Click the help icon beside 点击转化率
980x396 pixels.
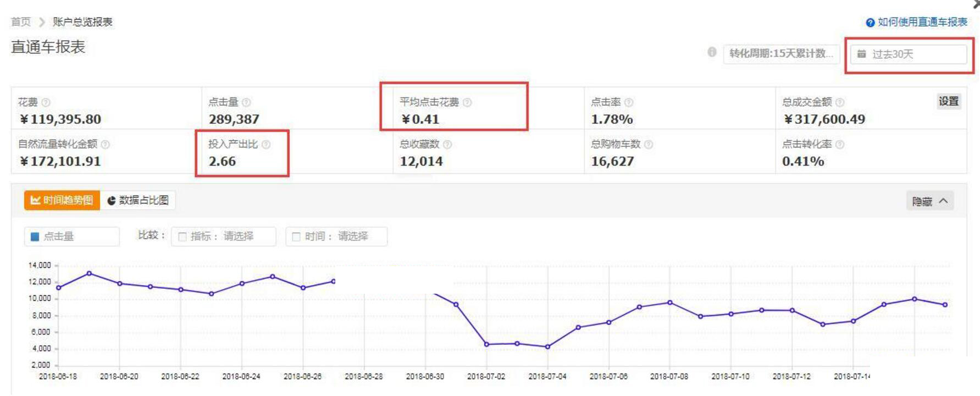click(x=840, y=144)
